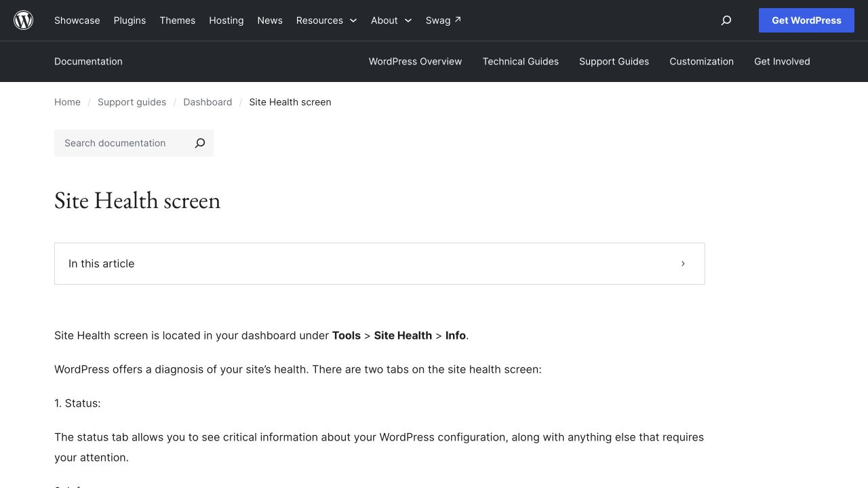Open the Plugins menu item
The height and width of the screenshot is (488, 868).
pos(130,20)
